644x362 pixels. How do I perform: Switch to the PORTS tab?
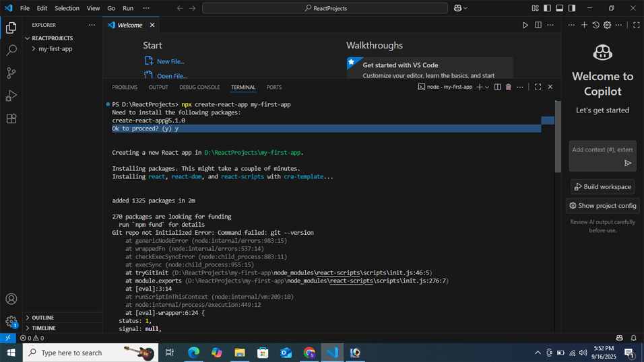pyautogui.click(x=274, y=87)
